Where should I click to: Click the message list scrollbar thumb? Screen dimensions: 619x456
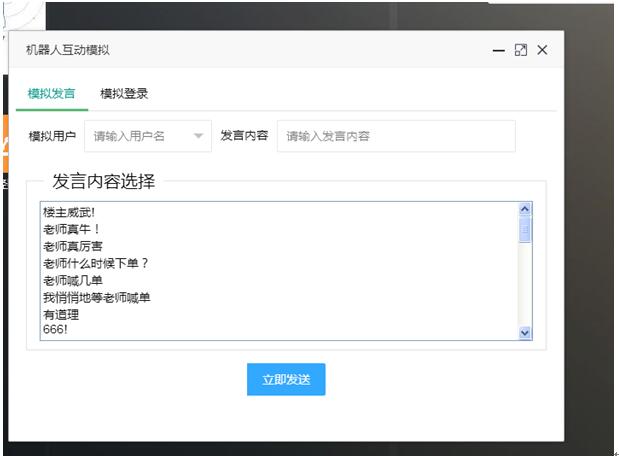[525, 230]
